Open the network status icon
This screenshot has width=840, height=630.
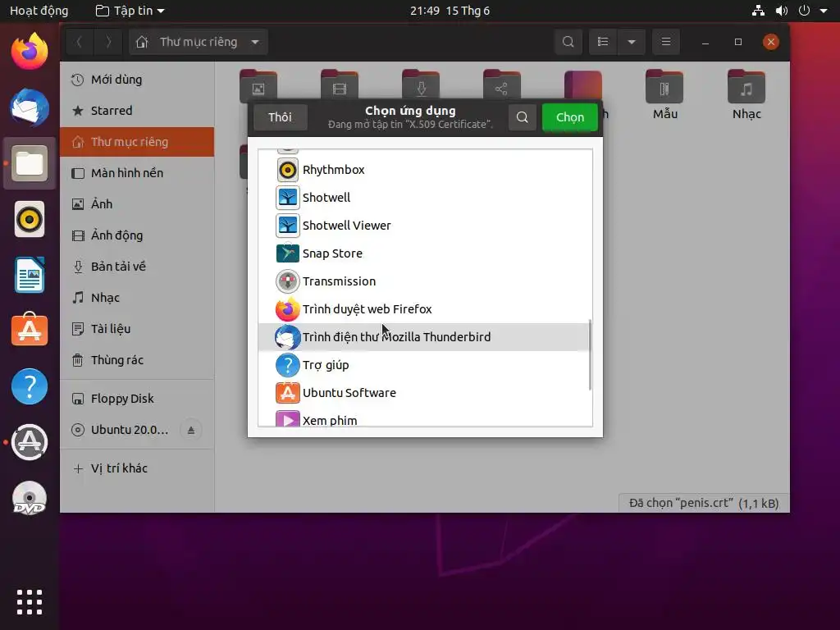click(758, 11)
